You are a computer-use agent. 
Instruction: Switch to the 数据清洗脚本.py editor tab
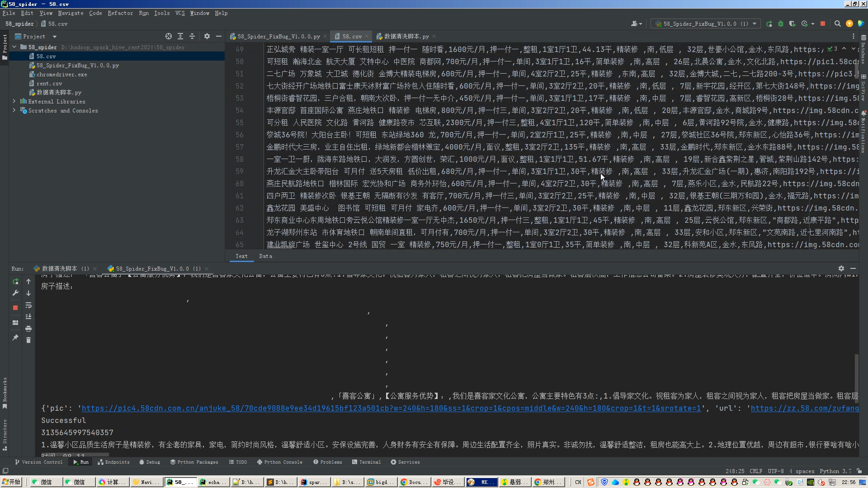click(406, 37)
